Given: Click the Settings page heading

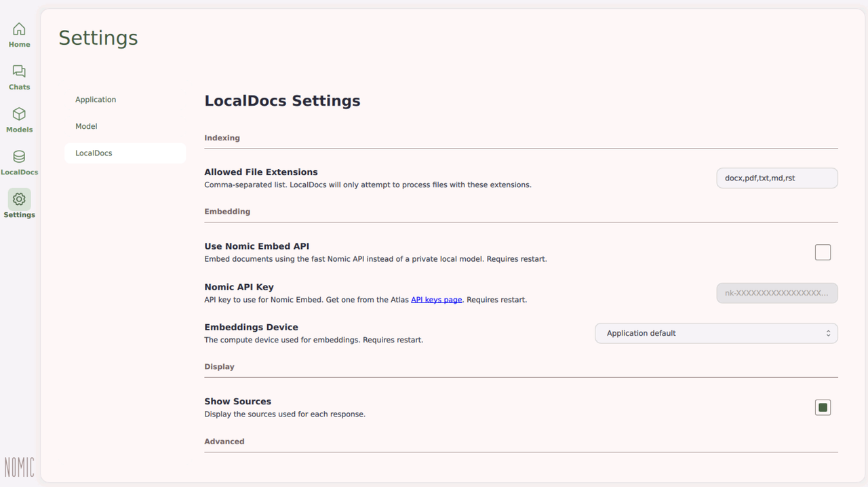Looking at the screenshot, I should point(98,39).
